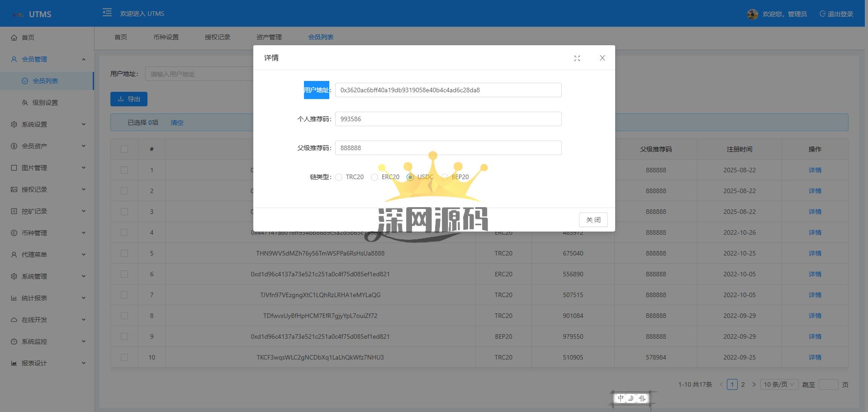Click the 退出登录 logout link

pyautogui.click(x=836, y=14)
